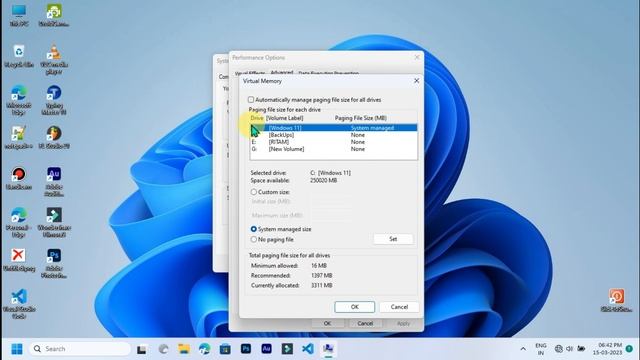Open the clock and date flyout
This screenshot has width=640, height=360.
pos(607,349)
